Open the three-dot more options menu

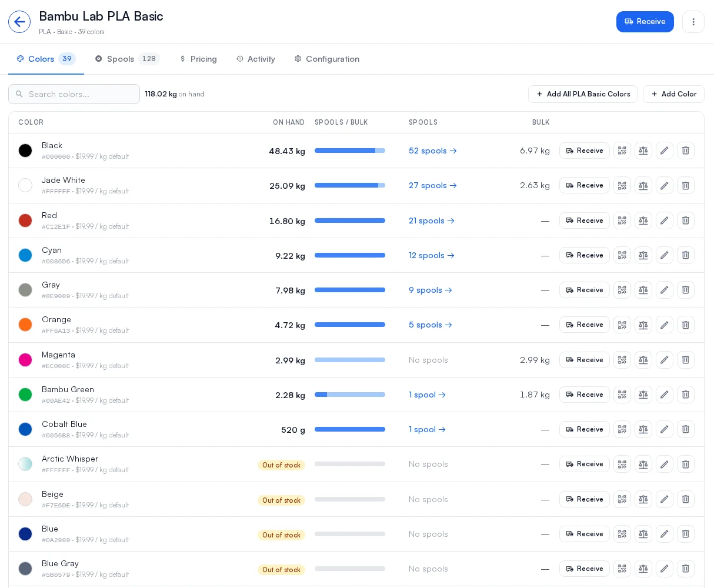(x=693, y=22)
